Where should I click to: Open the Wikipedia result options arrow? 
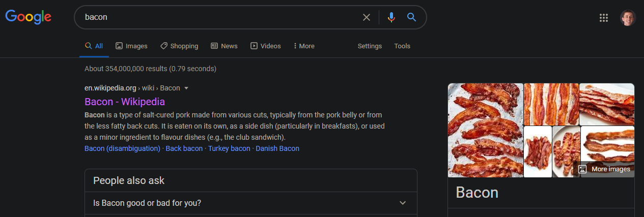coord(186,88)
